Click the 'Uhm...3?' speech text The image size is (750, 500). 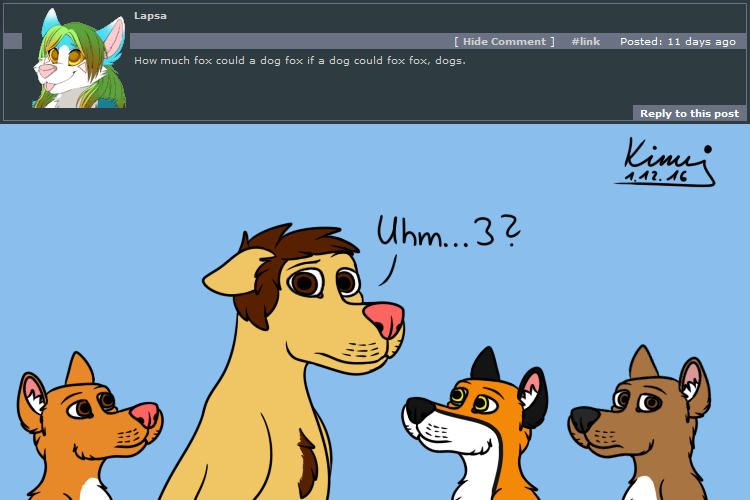coord(448,232)
